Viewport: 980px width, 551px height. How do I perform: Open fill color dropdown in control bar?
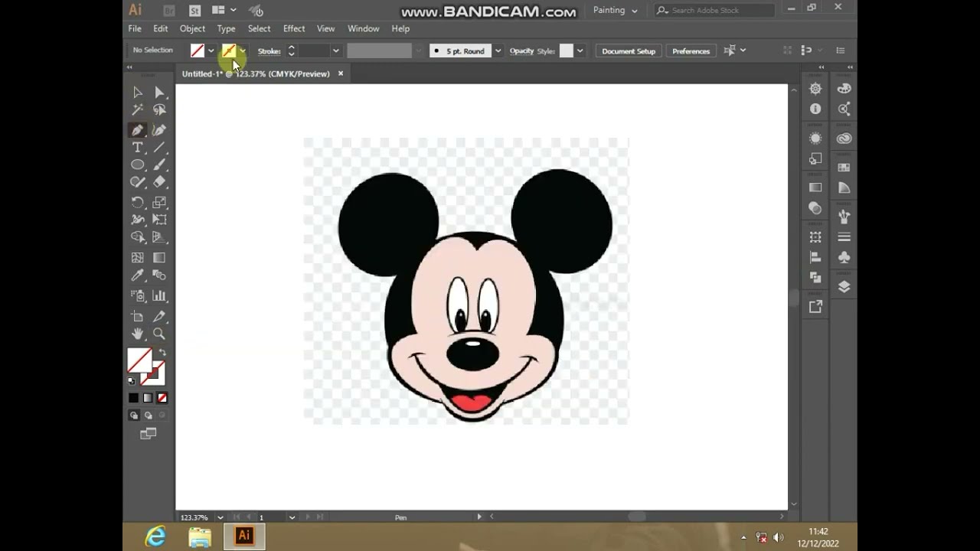pyautogui.click(x=211, y=51)
